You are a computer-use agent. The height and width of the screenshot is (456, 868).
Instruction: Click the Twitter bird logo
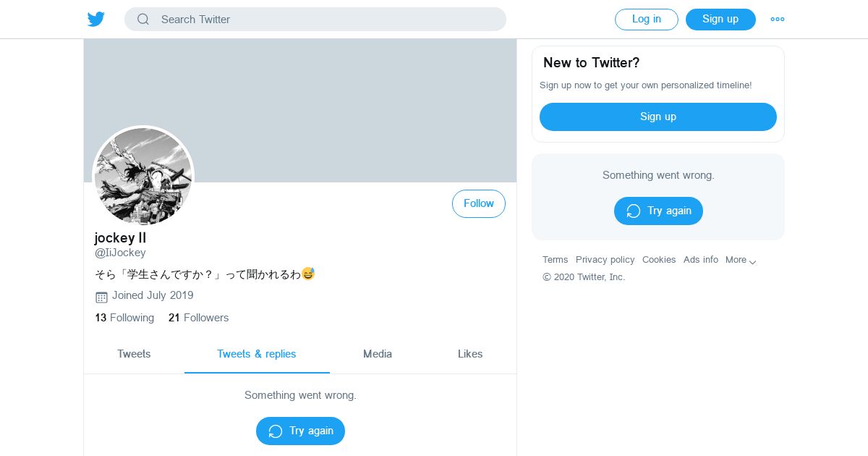[96, 20]
